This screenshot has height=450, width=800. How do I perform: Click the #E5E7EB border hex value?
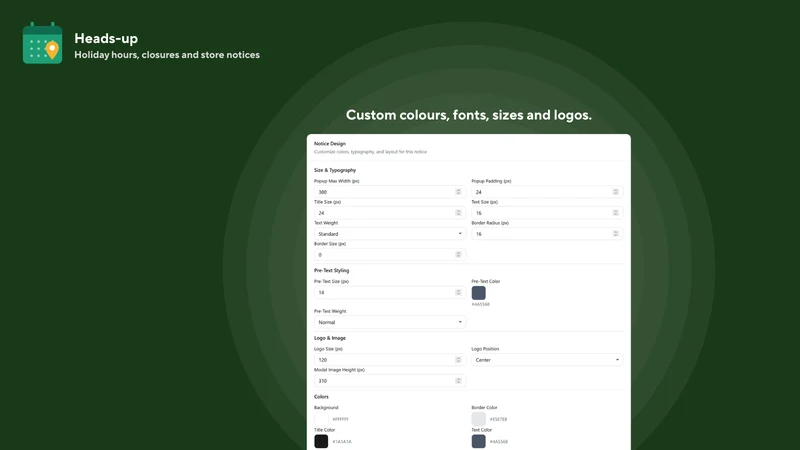(498, 419)
